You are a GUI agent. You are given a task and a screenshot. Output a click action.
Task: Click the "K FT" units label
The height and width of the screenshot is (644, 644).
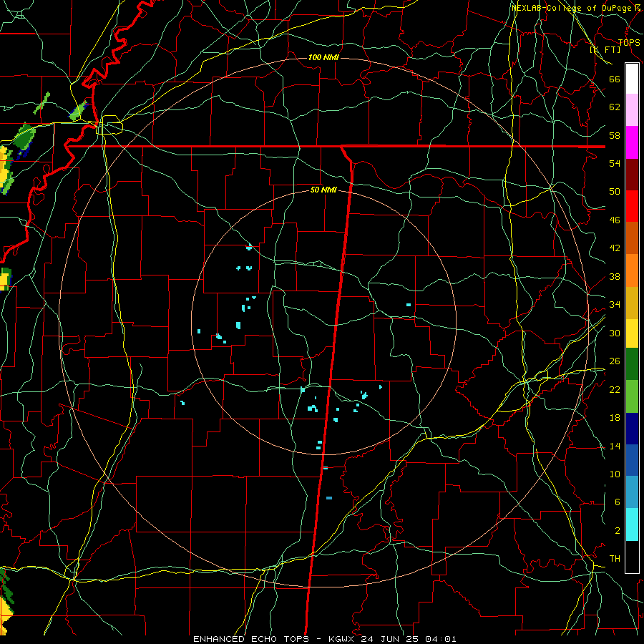[x=606, y=49]
